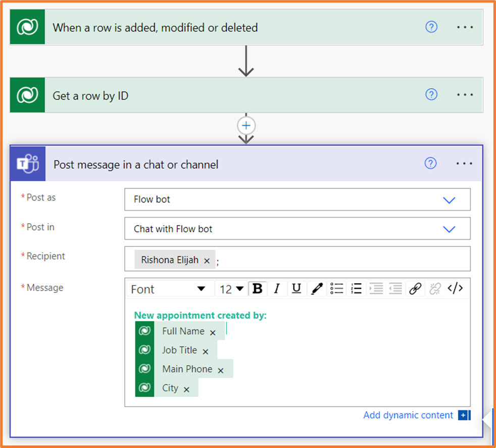Open the font color picker

[x=317, y=288]
